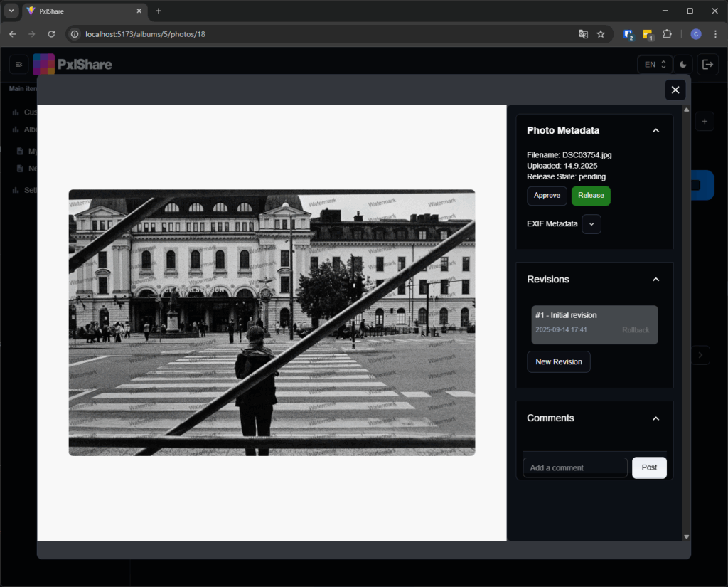Open Chrome three-dot menu
This screenshot has height=587, width=728.
(x=714, y=33)
